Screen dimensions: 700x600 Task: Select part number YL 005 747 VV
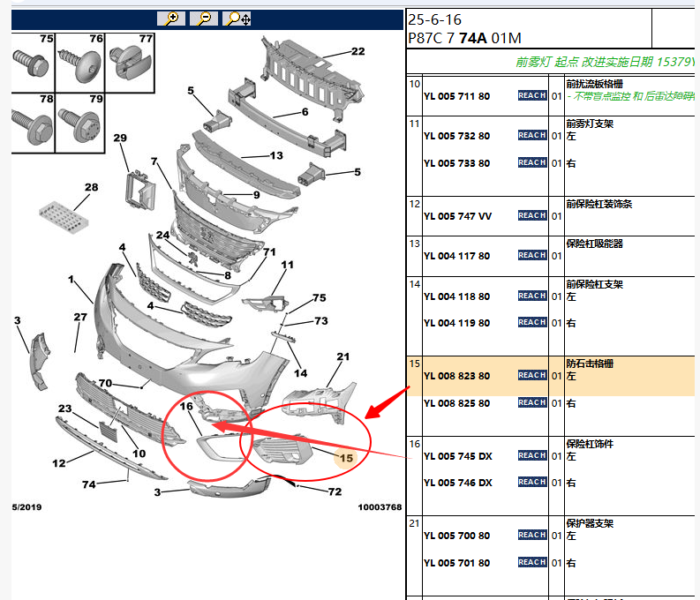point(457,216)
